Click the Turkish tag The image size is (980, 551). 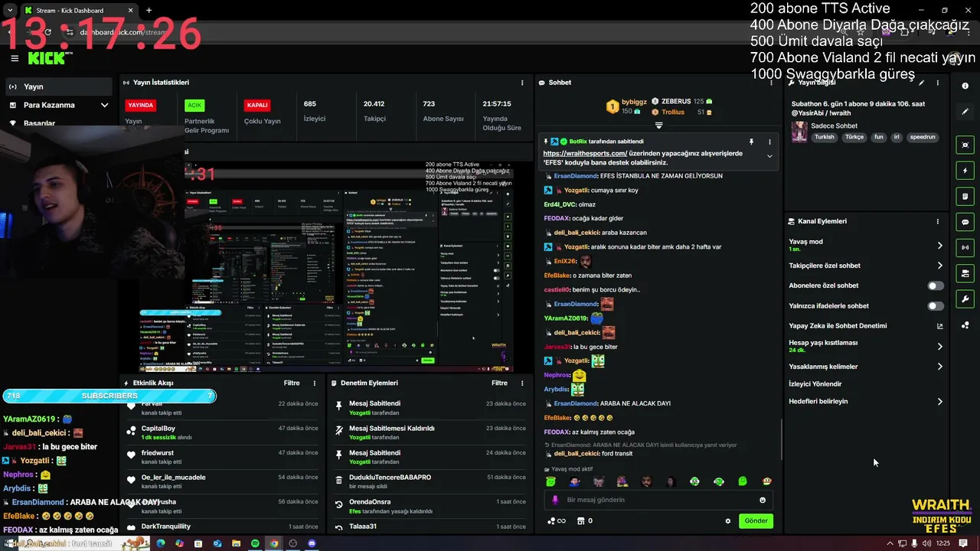(x=824, y=137)
